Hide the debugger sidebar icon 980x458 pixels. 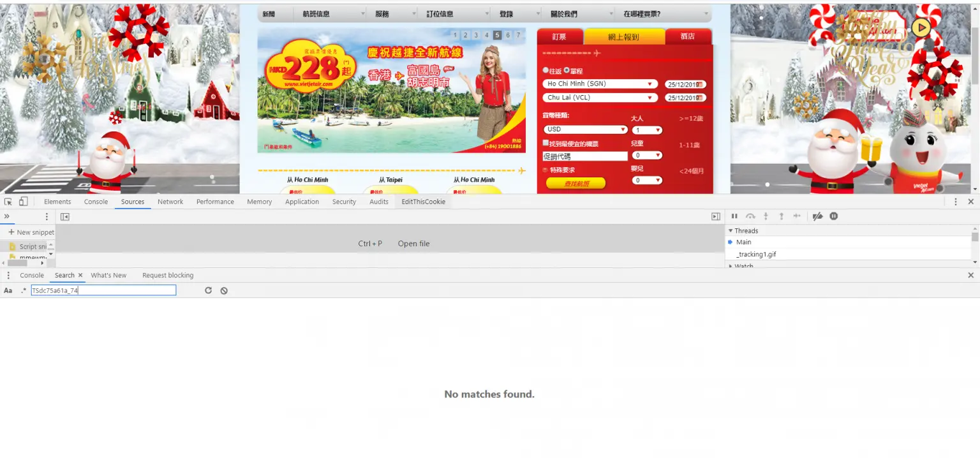(x=716, y=217)
